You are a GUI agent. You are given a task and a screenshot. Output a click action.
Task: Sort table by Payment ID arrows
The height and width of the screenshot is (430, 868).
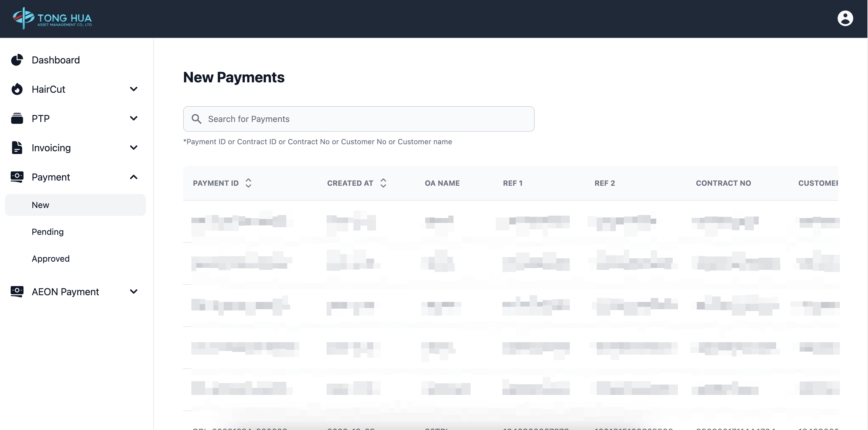coord(248,183)
